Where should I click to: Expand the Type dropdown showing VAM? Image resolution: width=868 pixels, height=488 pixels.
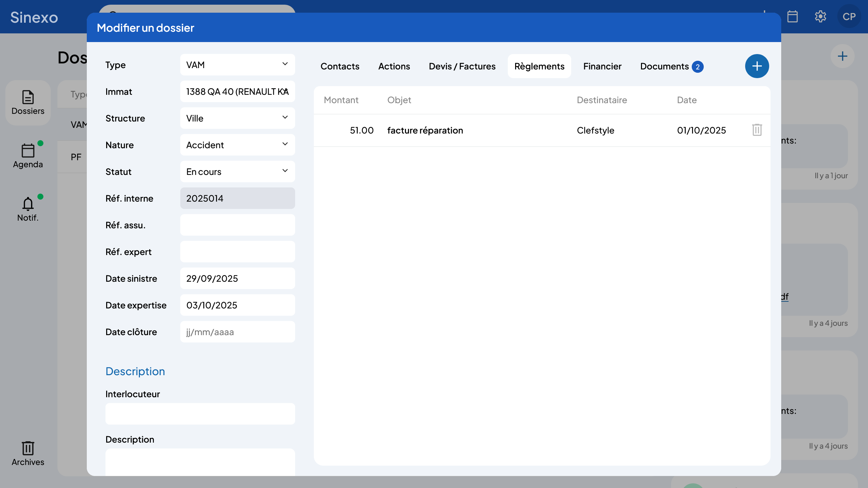pos(237,65)
